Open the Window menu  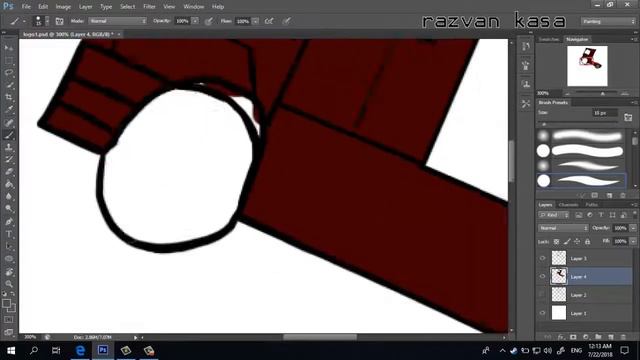pyautogui.click(x=193, y=7)
